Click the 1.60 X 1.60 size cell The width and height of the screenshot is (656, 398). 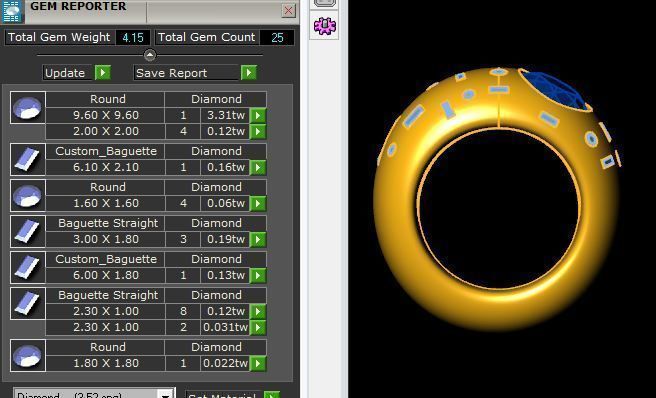[x=105, y=203]
